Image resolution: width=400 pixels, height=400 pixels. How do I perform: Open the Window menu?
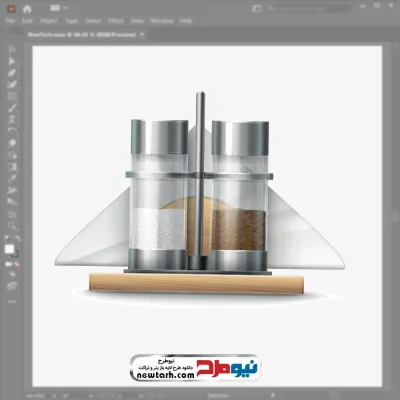click(x=162, y=21)
